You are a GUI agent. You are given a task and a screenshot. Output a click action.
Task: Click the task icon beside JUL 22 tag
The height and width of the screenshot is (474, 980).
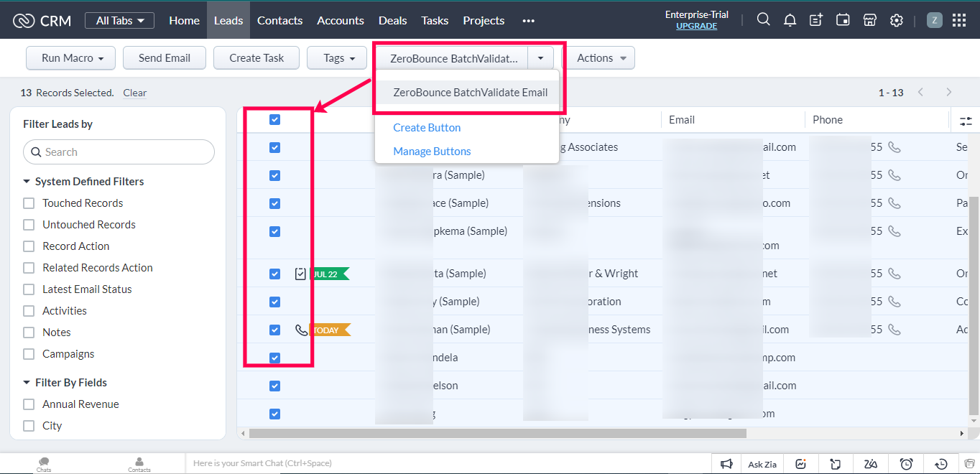(301, 274)
